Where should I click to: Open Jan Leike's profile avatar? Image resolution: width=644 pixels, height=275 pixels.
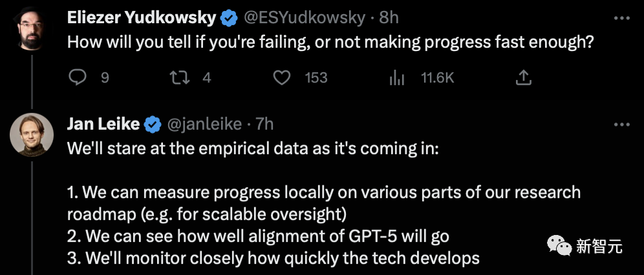[x=32, y=135]
